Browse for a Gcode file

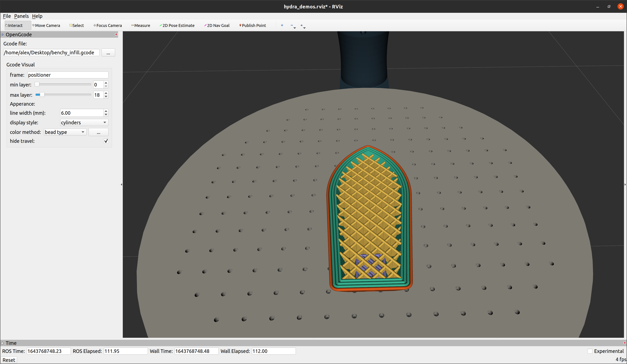pyautogui.click(x=108, y=53)
